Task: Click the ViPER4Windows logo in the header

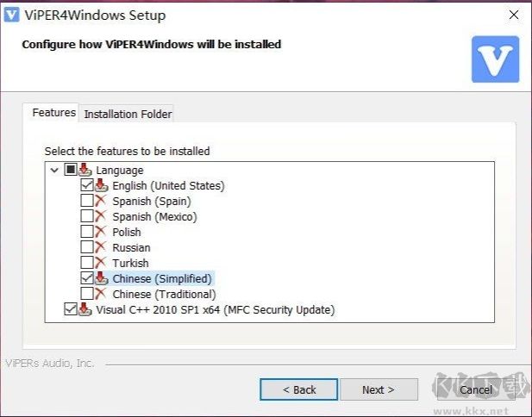Action: tap(495, 59)
